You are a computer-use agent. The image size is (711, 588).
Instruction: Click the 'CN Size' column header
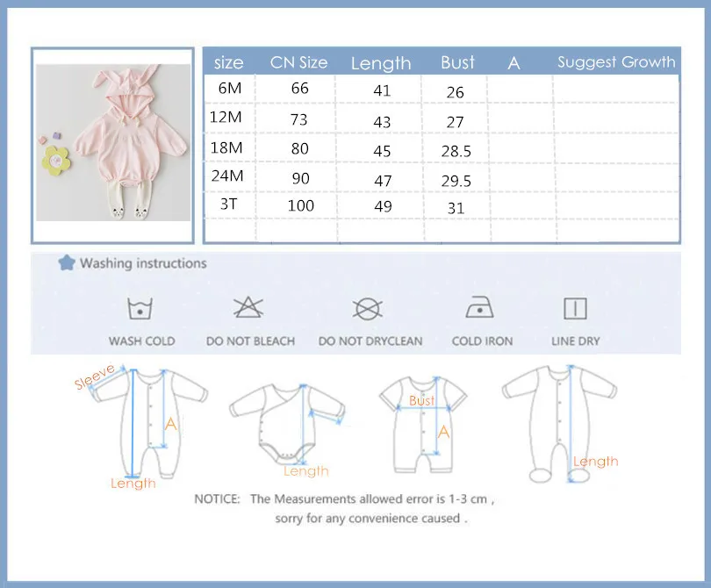[x=298, y=62]
